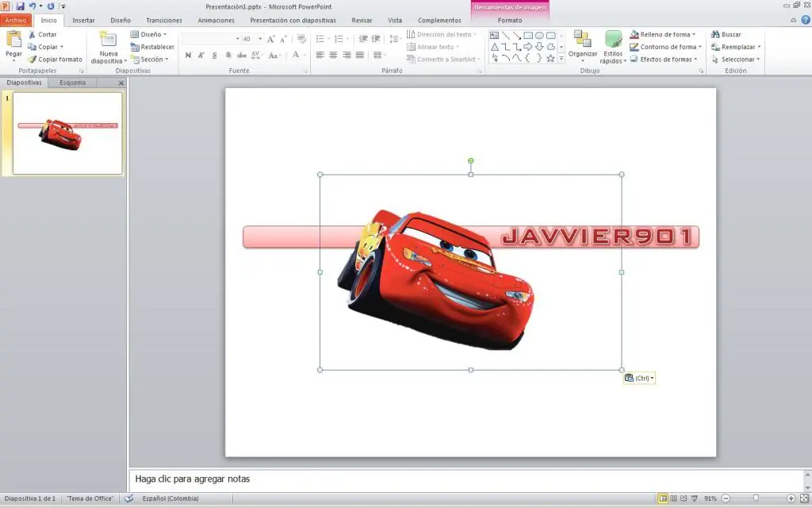This screenshot has height=508, width=812.
Task: Decrease font size with the small A icon
Action: pos(283,39)
